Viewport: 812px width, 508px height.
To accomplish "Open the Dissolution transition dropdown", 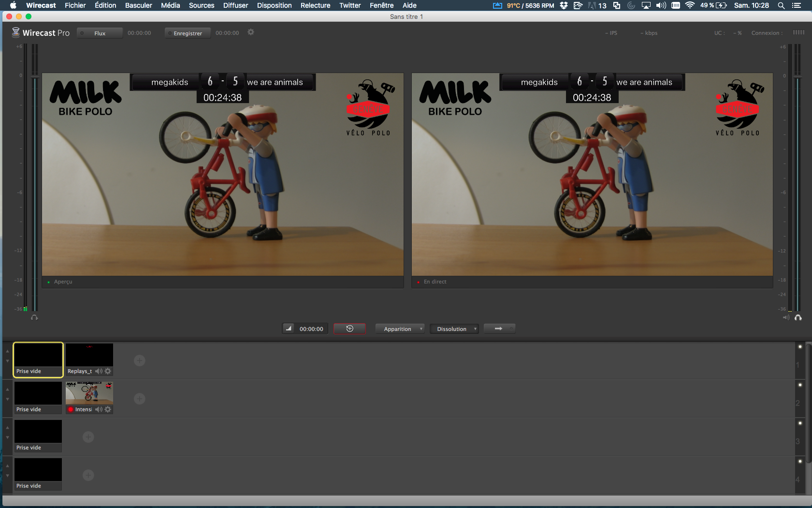I will point(454,329).
